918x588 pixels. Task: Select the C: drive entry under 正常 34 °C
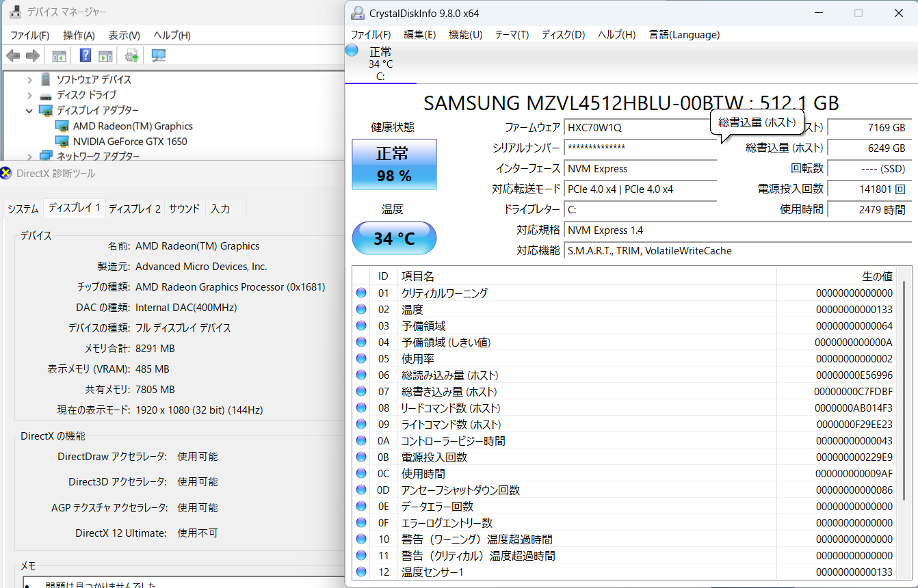[x=380, y=77]
